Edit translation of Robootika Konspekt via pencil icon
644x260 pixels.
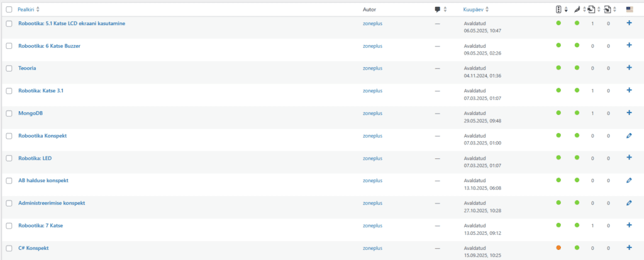point(629,136)
